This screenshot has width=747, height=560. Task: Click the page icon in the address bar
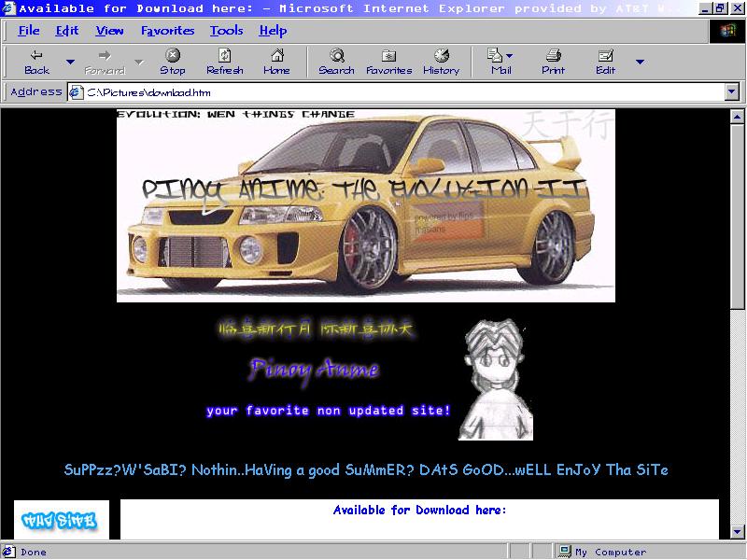point(77,91)
